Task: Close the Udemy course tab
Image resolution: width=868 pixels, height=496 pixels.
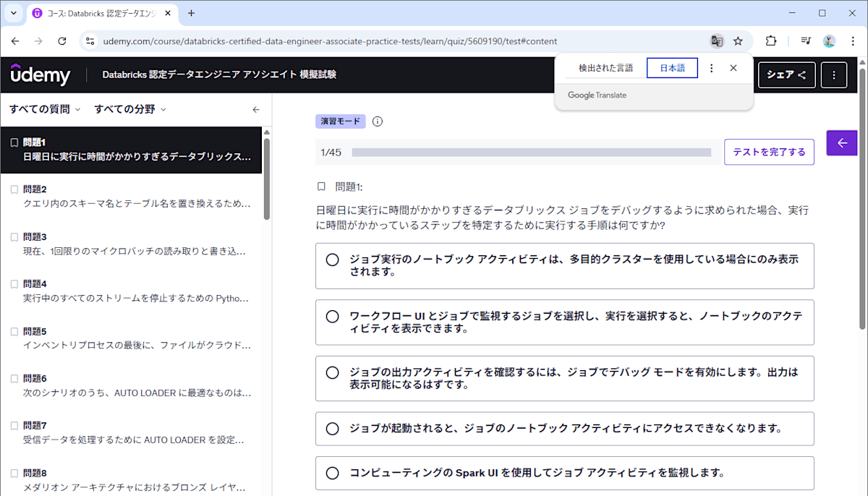Action: click(168, 13)
